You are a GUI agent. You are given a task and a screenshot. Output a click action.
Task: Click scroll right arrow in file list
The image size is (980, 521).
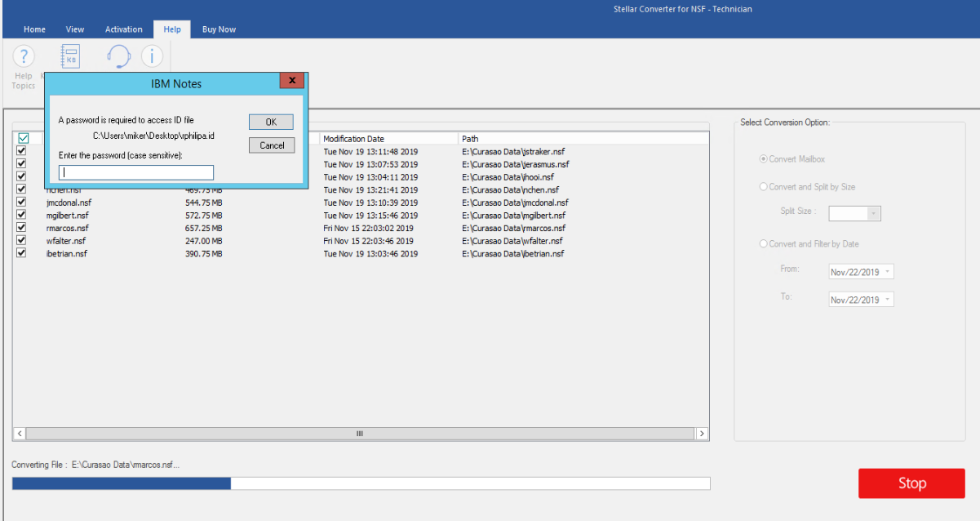701,434
